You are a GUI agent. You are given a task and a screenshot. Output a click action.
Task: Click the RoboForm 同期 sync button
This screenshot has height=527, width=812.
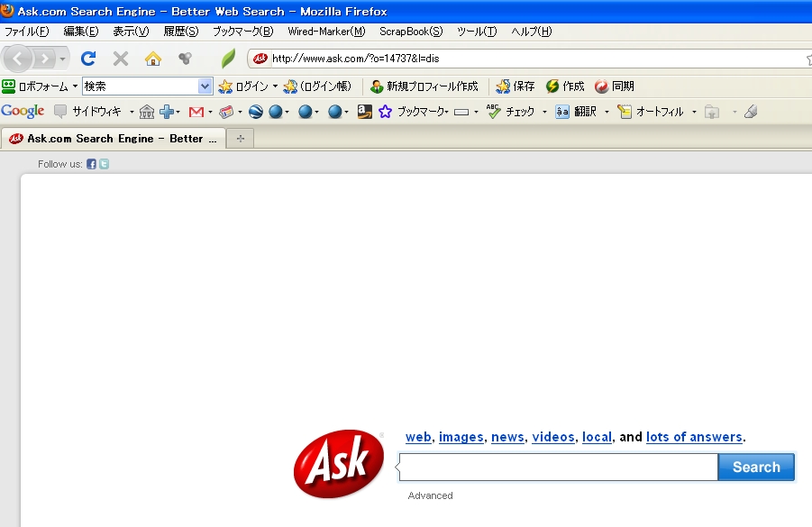614,86
